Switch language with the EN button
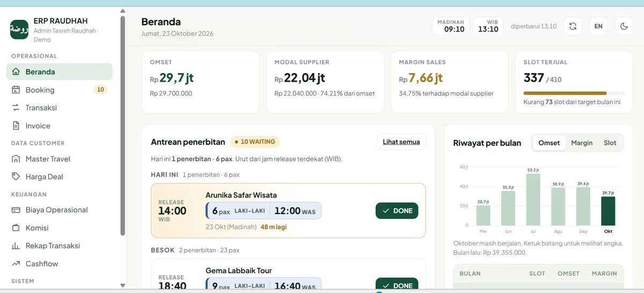 point(598,26)
